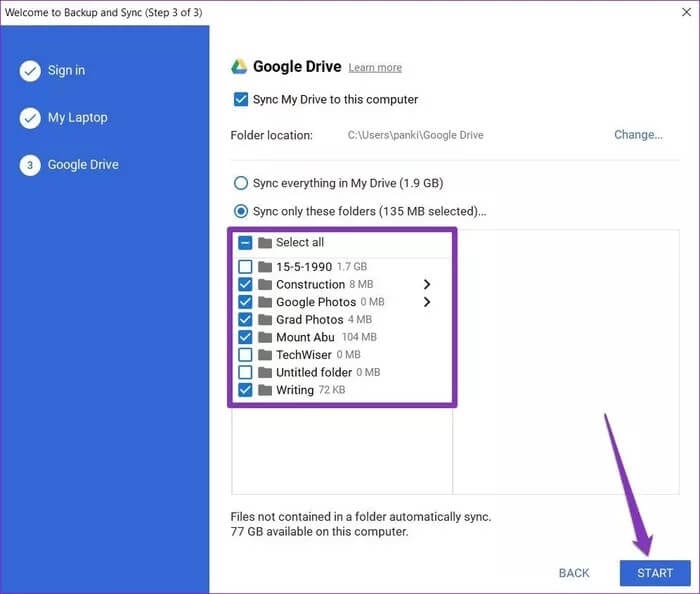700x594 pixels.
Task: Click the Grad Photos folder name
Action: (310, 320)
